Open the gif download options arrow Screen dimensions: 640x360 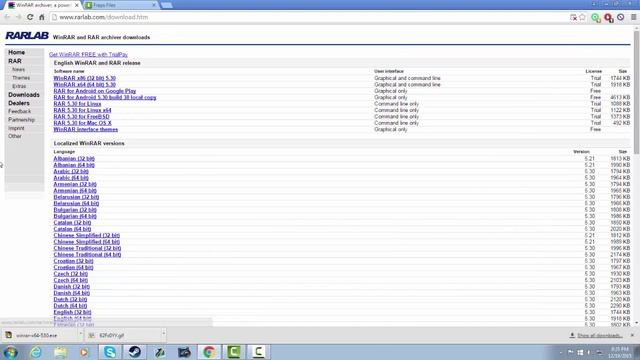[164, 335]
